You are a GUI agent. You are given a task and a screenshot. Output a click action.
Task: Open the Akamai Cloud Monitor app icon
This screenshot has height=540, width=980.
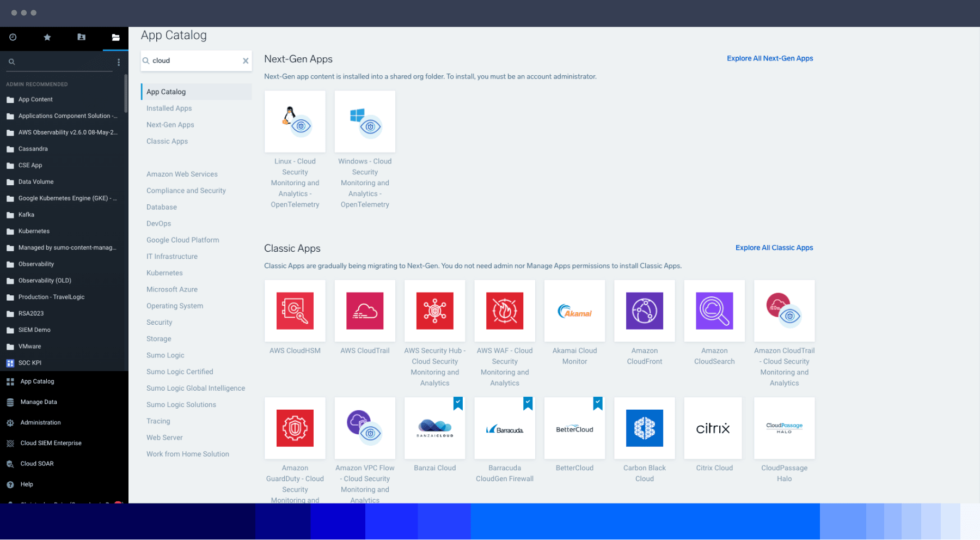(575, 311)
